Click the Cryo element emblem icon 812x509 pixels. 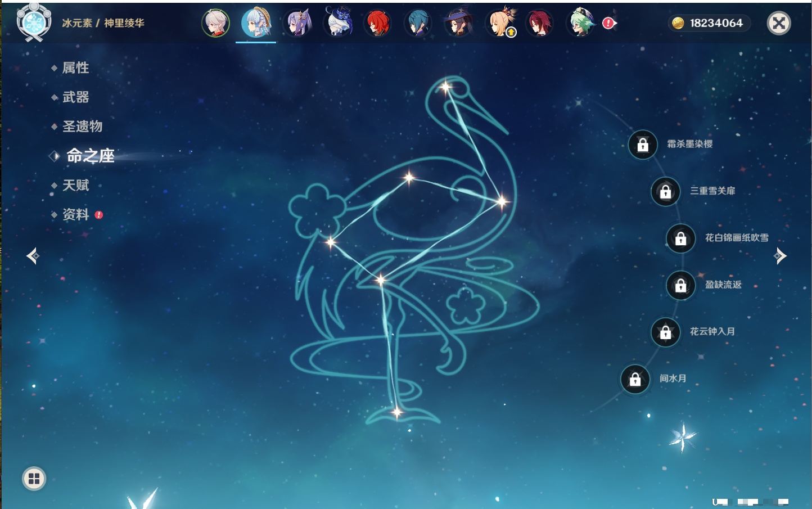[34, 23]
